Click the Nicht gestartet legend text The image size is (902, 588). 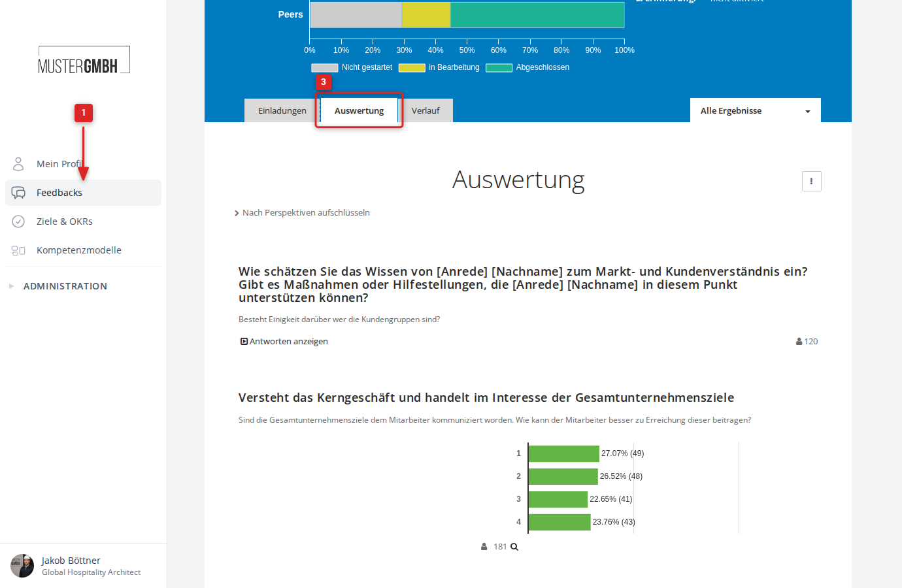pyautogui.click(x=367, y=67)
